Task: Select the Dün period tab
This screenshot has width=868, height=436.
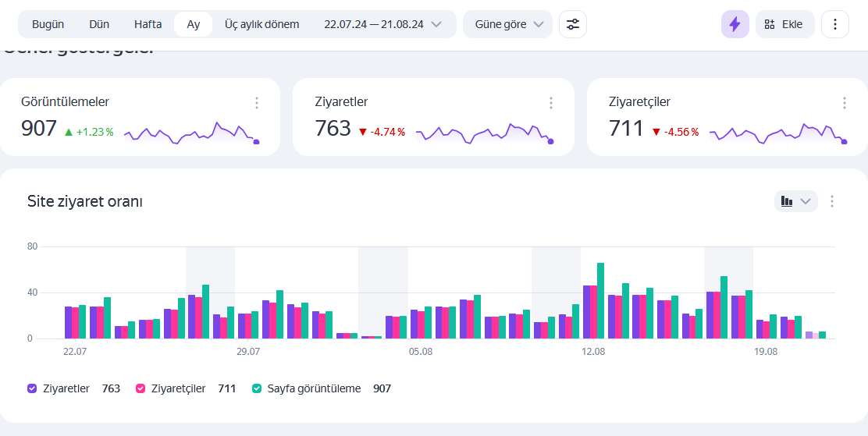Action: point(99,24)
